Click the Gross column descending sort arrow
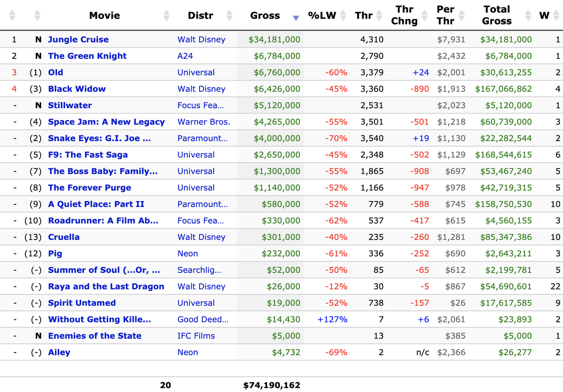563x392 pixels. pos(296,18)
